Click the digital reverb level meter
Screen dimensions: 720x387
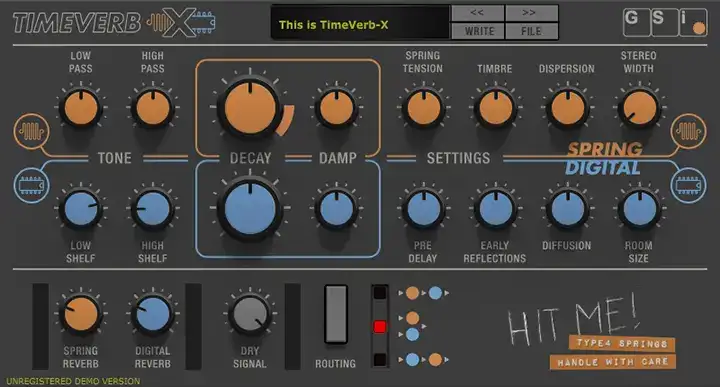click(x=193, y=326)
